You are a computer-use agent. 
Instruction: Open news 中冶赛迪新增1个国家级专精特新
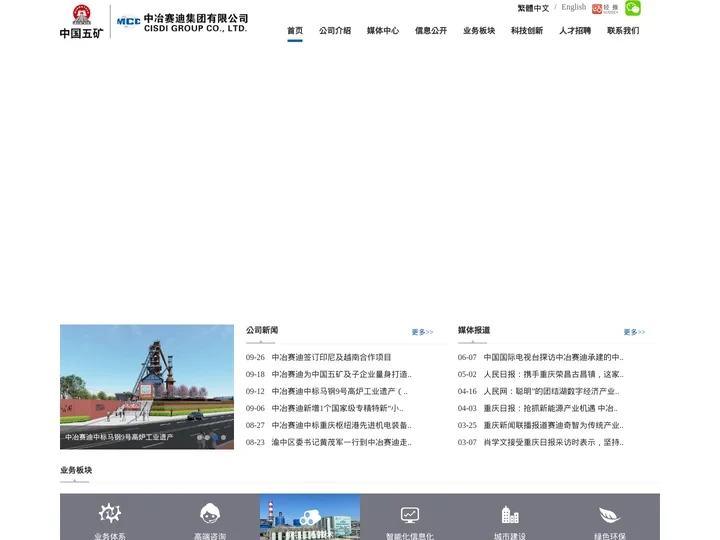pyautogui.click(x=337, y=408)
